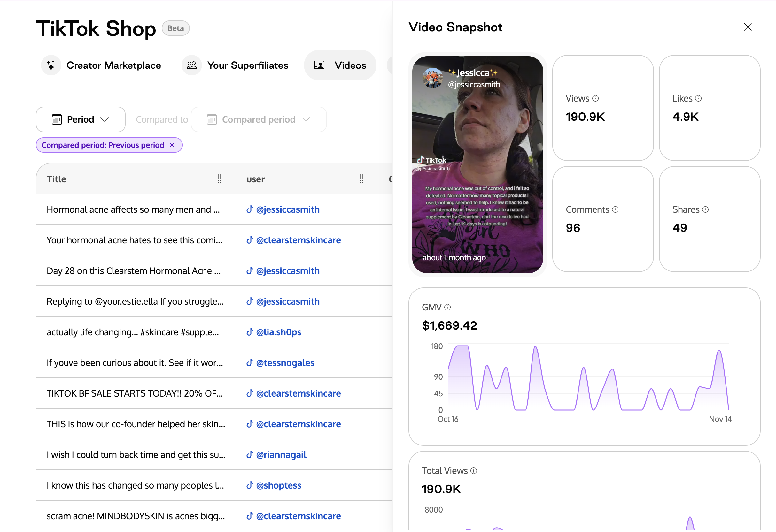The image size is (776, 532).
Task: Remove the Compared period: Previous period filter
Action: coord(172,145)
